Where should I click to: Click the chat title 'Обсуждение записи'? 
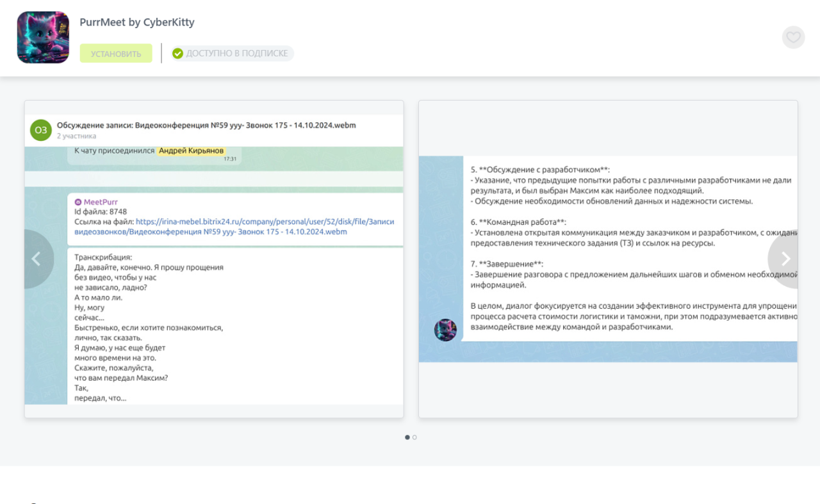pyautogui.click(x=206, y=125)
